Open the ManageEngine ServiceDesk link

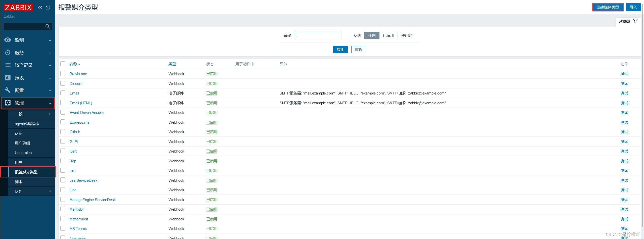coord(93,200)
